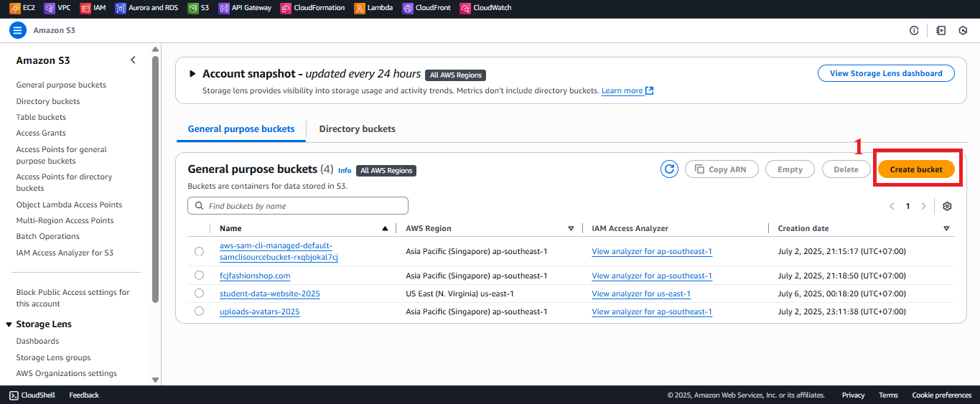Open Object Lambda Access Points sidebar item
Screen dimensions: 980x404
pyautogui.click(x=69, y=205)
